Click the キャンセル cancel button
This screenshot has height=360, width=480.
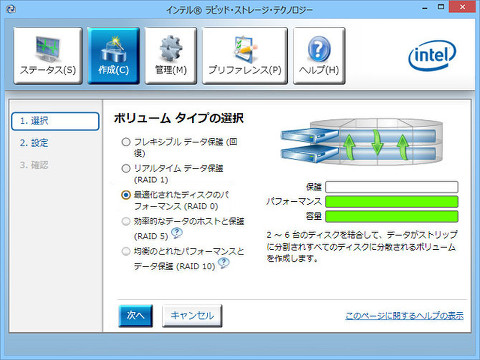(192, 315)
